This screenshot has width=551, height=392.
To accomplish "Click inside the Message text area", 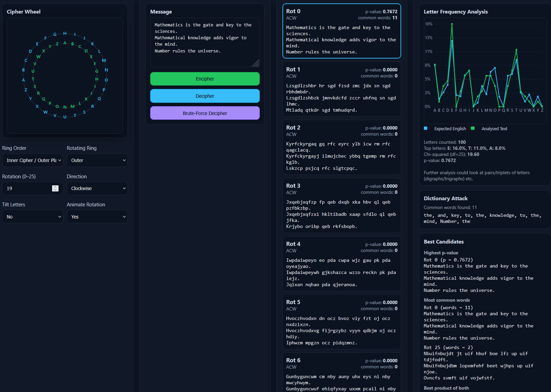I will 205,42.
